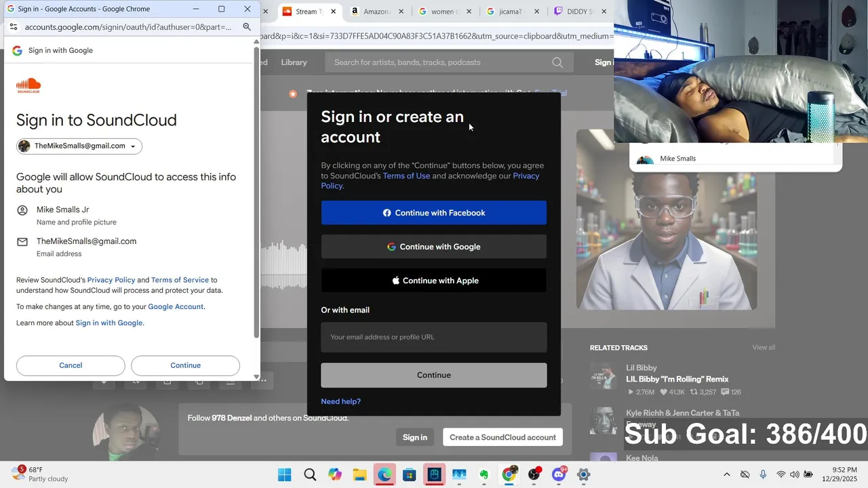Open Windows Start menu
This screenshot has height=488, width=868.
pyautogui.click(x=285, y=474)
